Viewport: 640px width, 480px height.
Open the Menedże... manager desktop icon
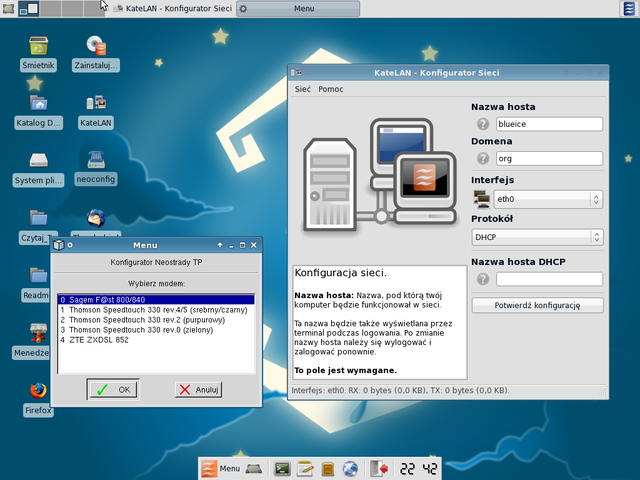click(x=38, y=333)
